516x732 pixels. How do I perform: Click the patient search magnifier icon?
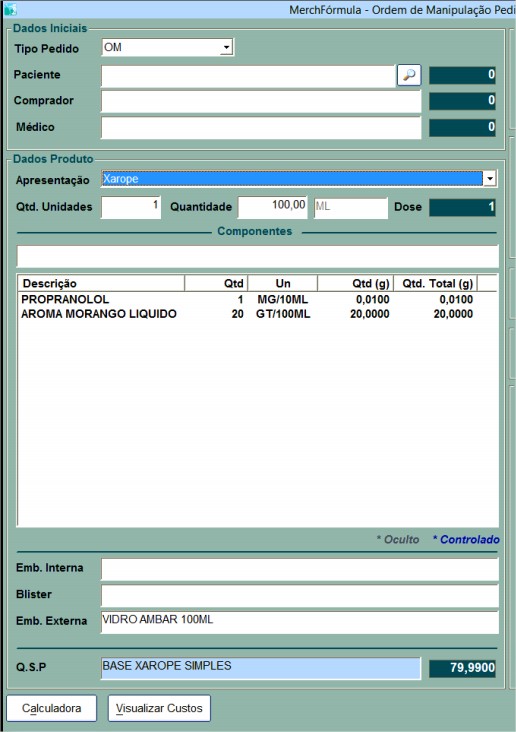(x=409, y=75)
